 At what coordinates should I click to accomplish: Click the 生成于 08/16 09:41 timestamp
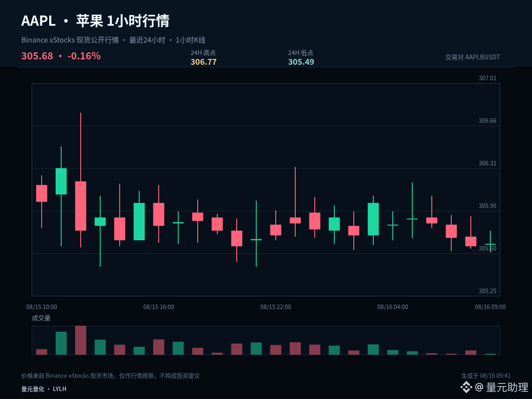[x=486, y=376]
